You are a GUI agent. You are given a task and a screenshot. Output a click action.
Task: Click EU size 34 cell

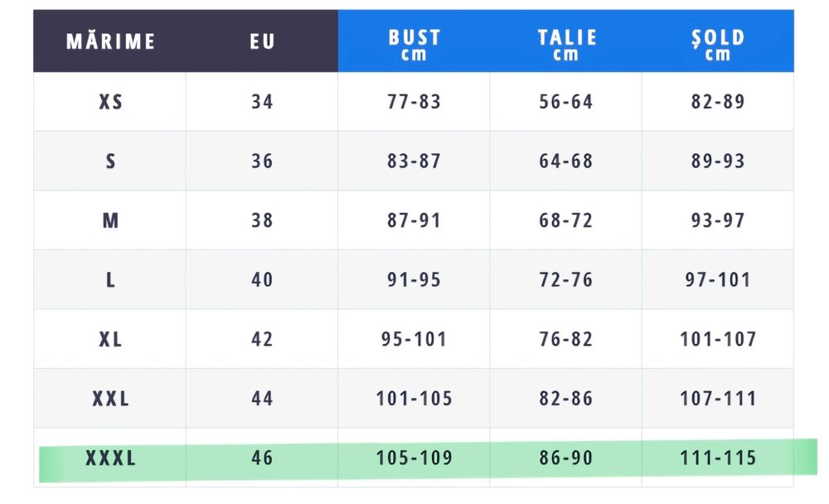click(262, 102)
